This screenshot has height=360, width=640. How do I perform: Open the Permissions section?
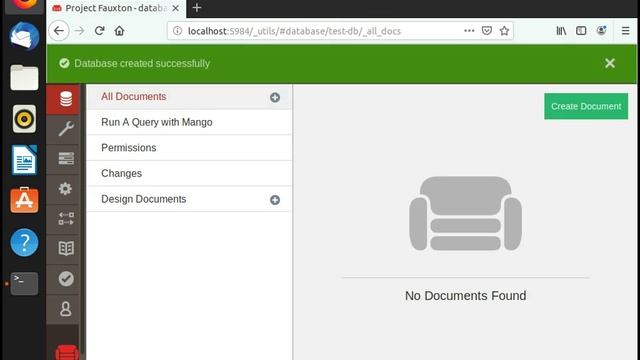(129, 148)
